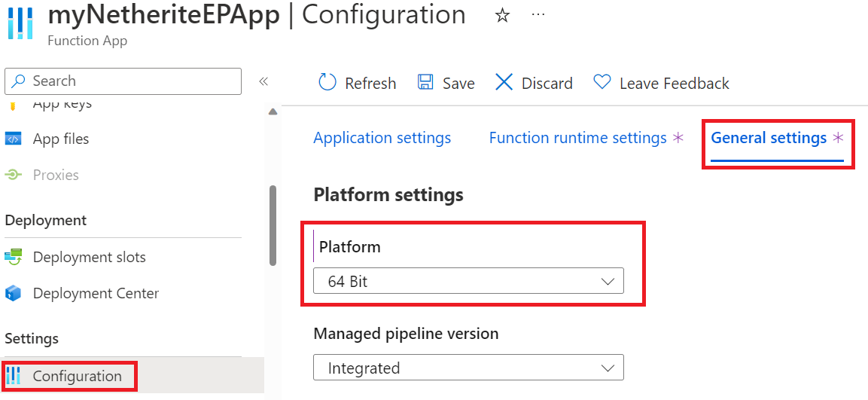Collapse the sidebar with the double chevron

[263, 81]
